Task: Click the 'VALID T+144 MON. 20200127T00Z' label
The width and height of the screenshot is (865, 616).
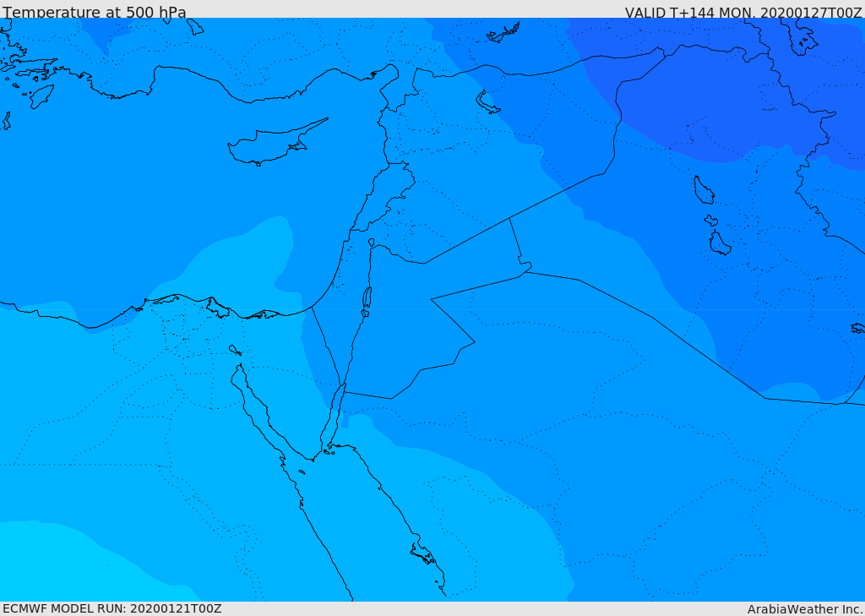Action: pyautogui.click(x=743, y=13)
